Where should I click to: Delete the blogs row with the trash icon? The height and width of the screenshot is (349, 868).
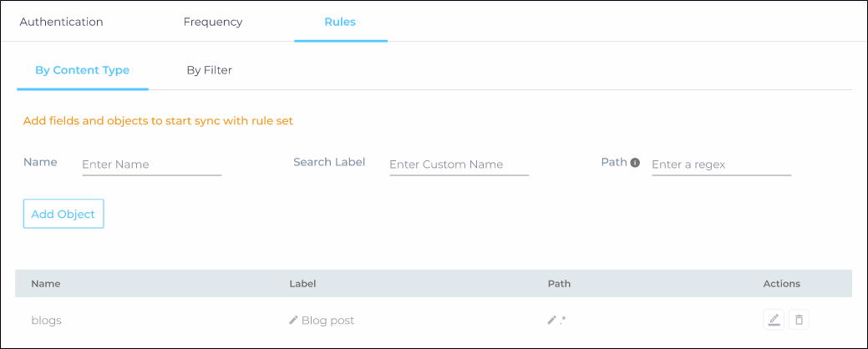(799, 320)
